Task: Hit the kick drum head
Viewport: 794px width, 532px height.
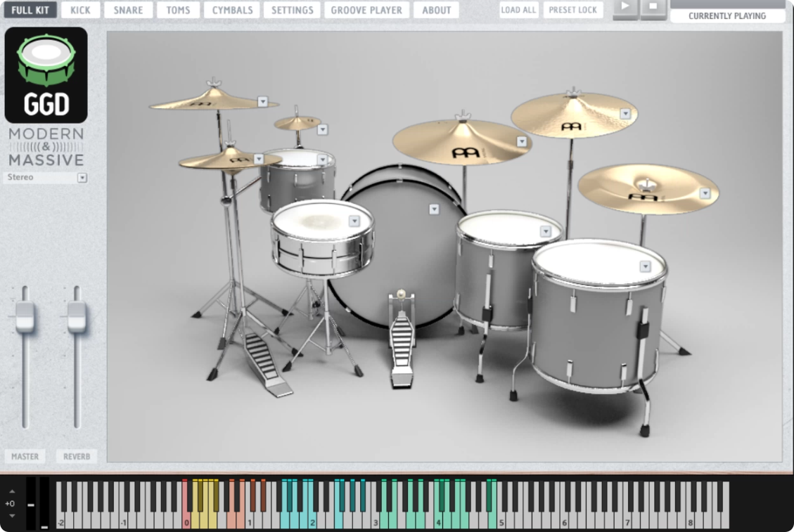Action: click(400, 253)
